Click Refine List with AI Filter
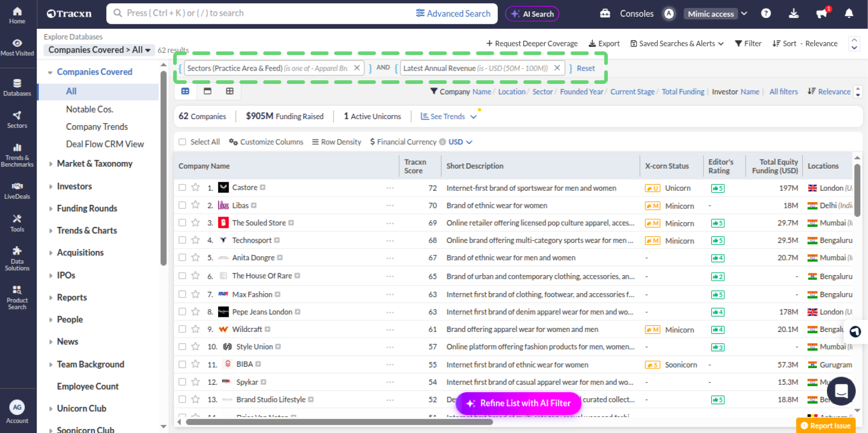868x433 pixels. coord(519,403)
